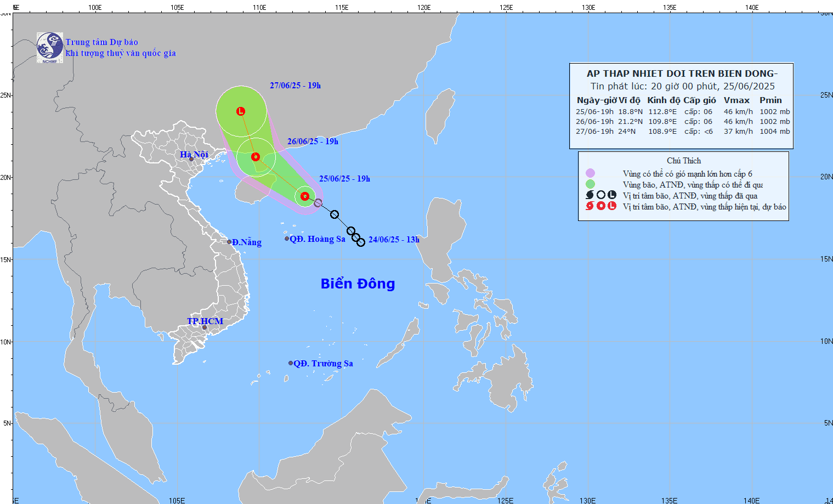Click the black storm symbol in the legend

(590, 195)
